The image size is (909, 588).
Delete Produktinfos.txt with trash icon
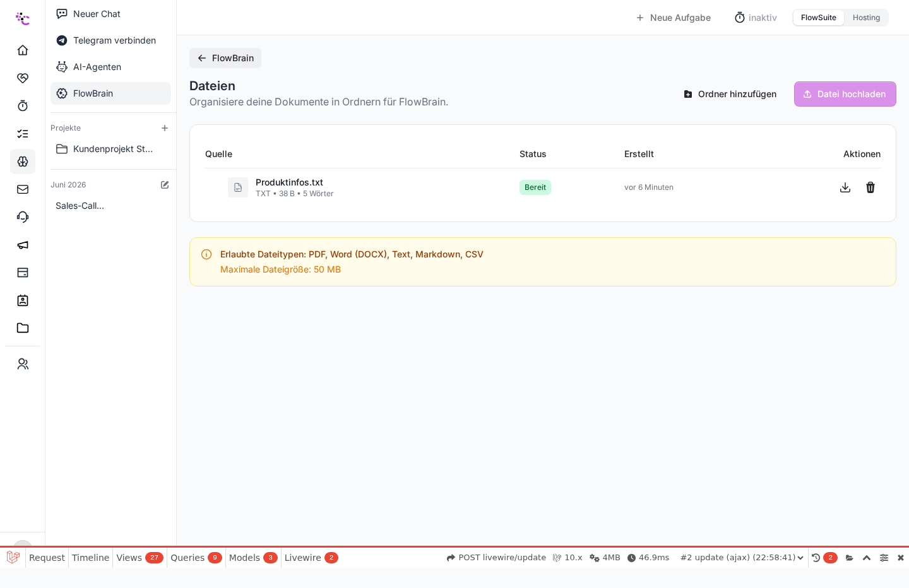[x=870, y=187]
